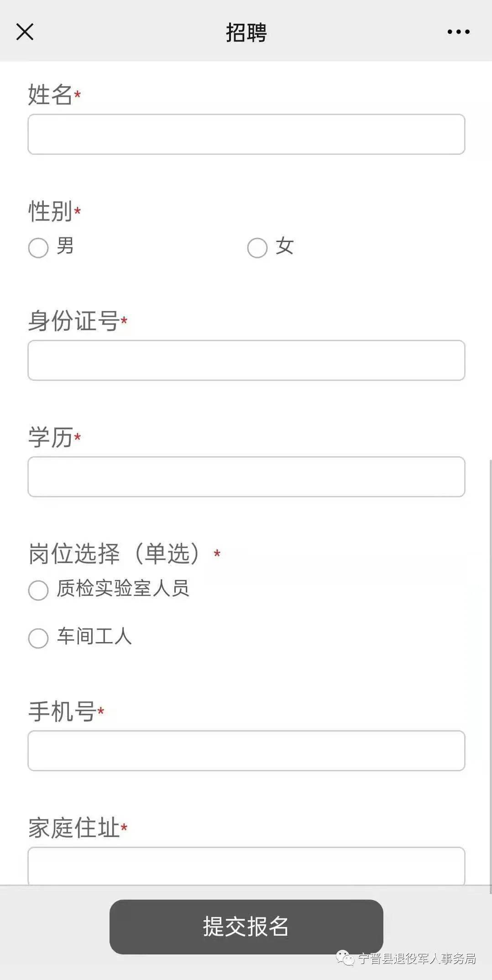
Task: Close the 招聘 page with X icon
Action: point(25,32)
